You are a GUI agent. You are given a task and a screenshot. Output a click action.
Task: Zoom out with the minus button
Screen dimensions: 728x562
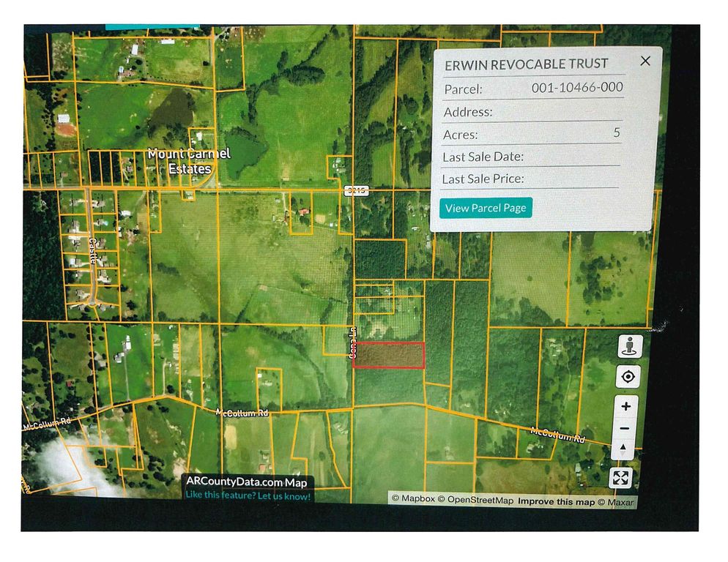click(624, 428)
